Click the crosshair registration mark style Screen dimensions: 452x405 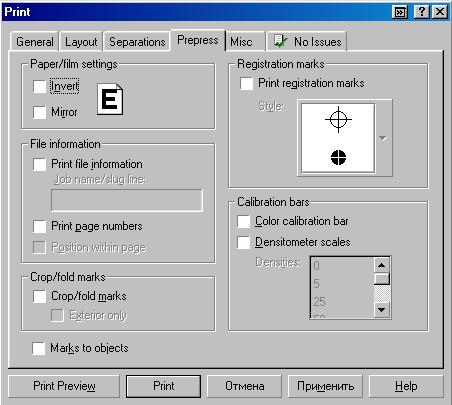click(x=338, y=119)
